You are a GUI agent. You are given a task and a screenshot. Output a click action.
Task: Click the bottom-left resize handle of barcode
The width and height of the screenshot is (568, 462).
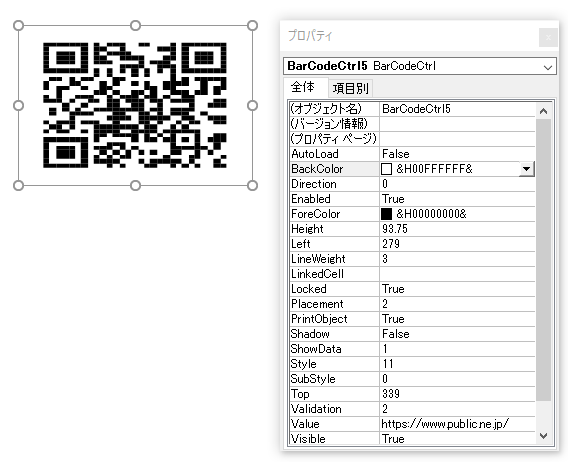[x=18, y=186]
